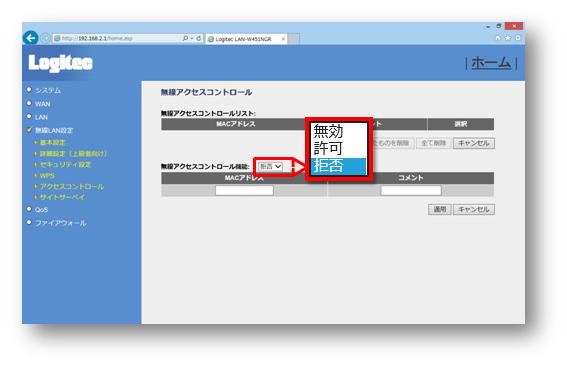The height and width of the screenshot is (366, 567).
Task: Click the Logitec logo
Action: [x=60, y=63]
